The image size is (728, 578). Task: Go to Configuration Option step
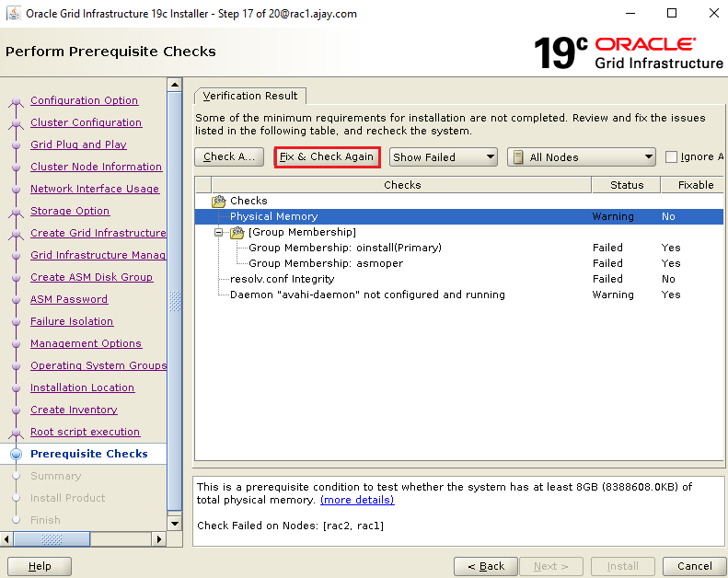pyautogui.click(x=84, y=100)
